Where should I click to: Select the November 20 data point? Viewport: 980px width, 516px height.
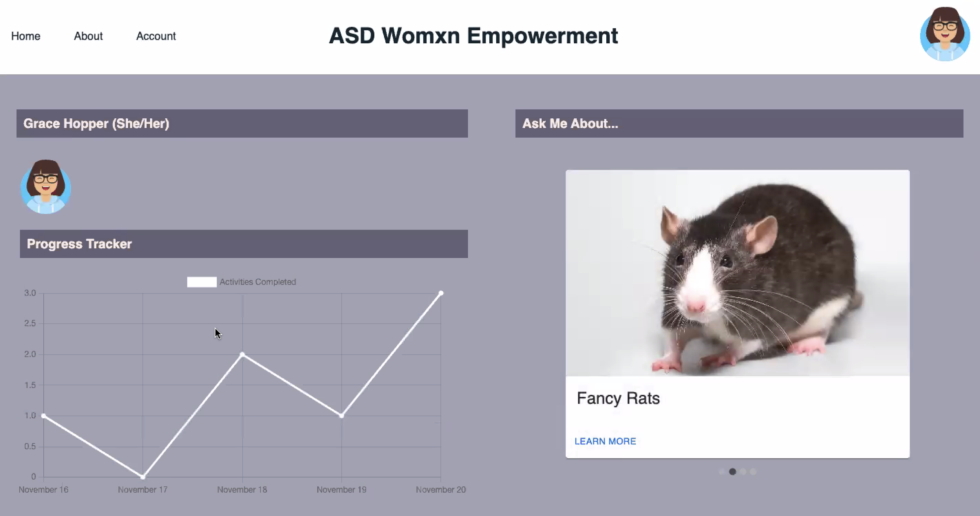tap(441, 293)
